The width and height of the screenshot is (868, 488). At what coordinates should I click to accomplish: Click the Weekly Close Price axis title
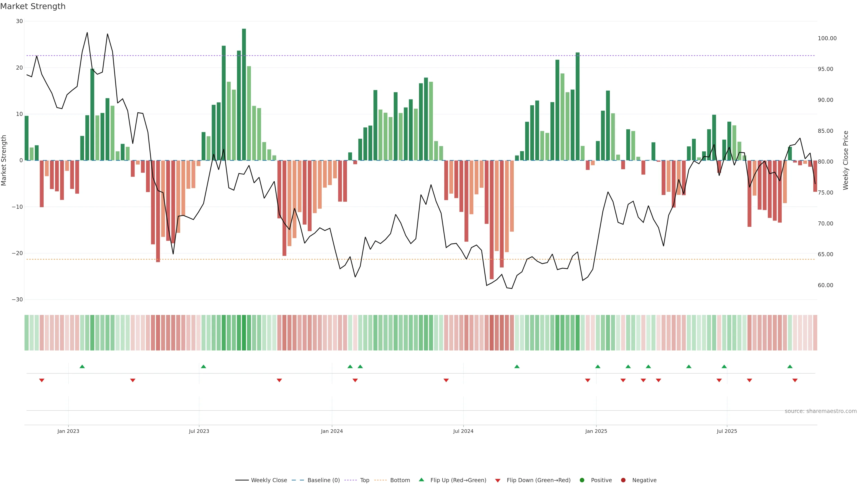click(x=846, y=160)
